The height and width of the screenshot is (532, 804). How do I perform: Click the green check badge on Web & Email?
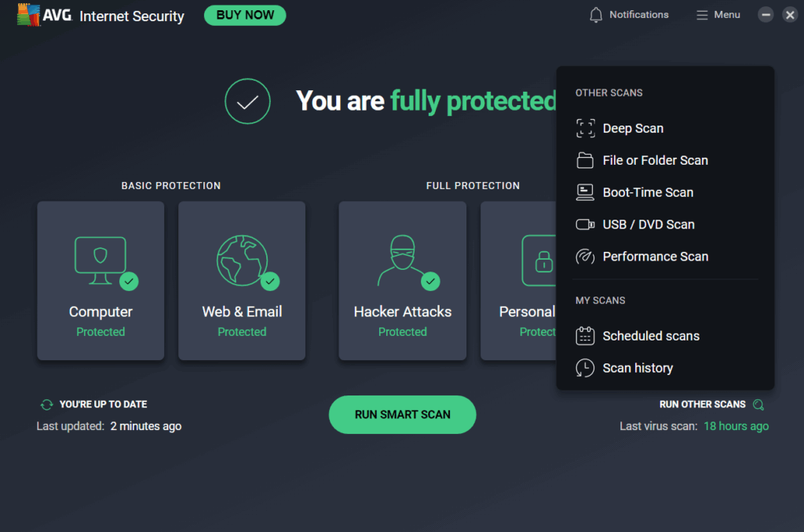(270, 281)
